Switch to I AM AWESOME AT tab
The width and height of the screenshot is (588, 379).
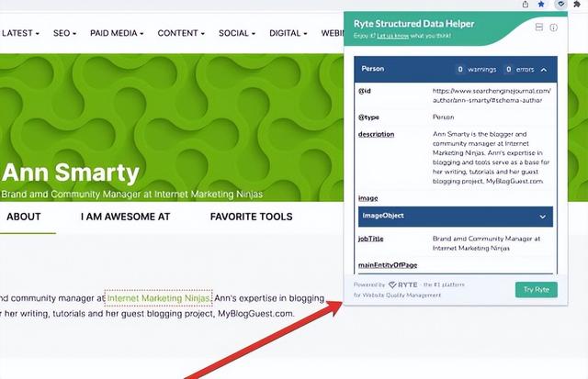tap(125, 217)
